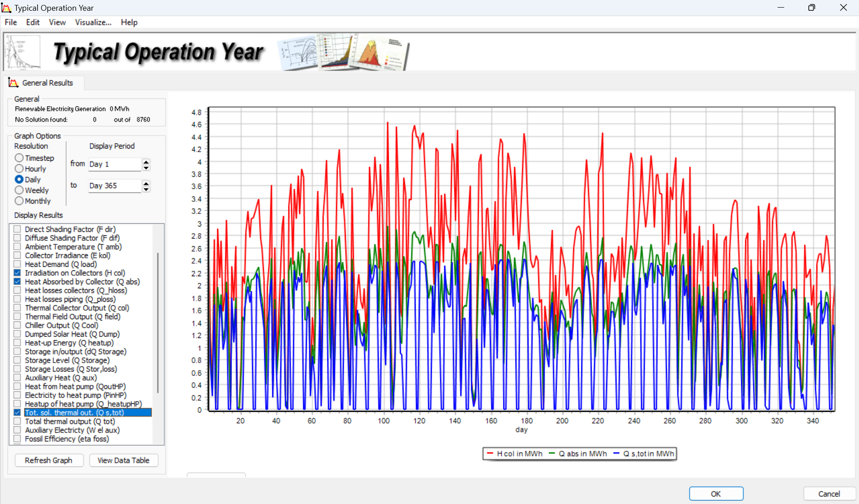
Task: Click the 'to' Day 365 input field
Action: point(115,186)
